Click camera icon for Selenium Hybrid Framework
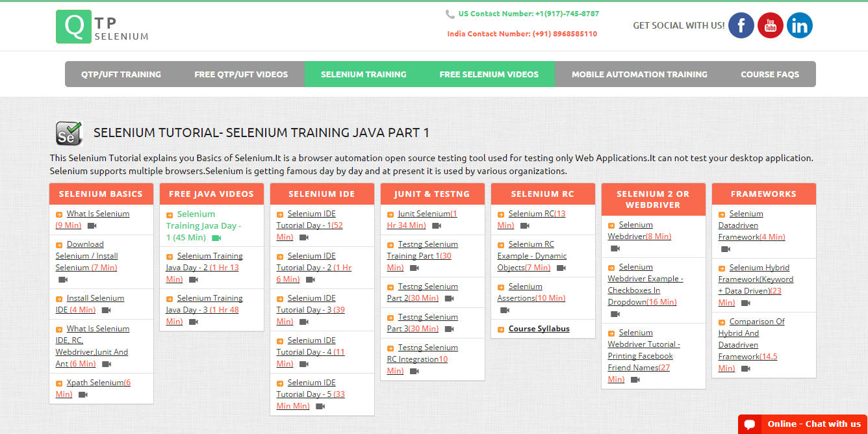 [745, 303]
